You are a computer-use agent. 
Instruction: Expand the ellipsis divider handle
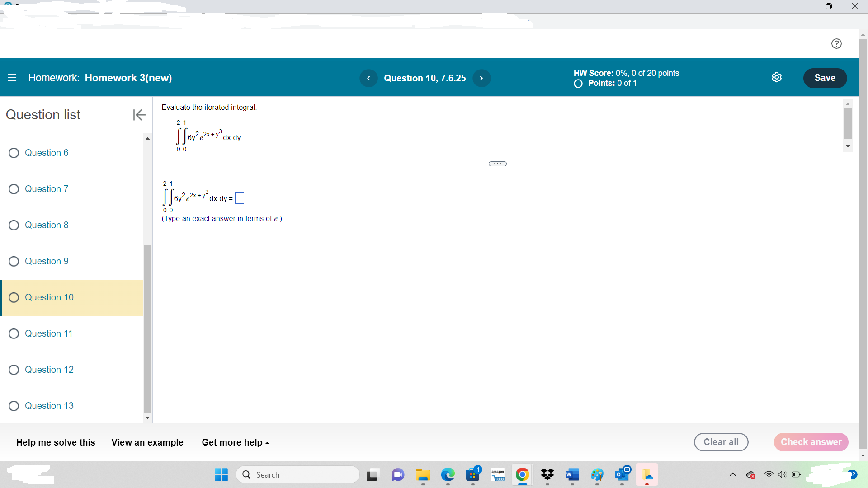click(497, 164)
